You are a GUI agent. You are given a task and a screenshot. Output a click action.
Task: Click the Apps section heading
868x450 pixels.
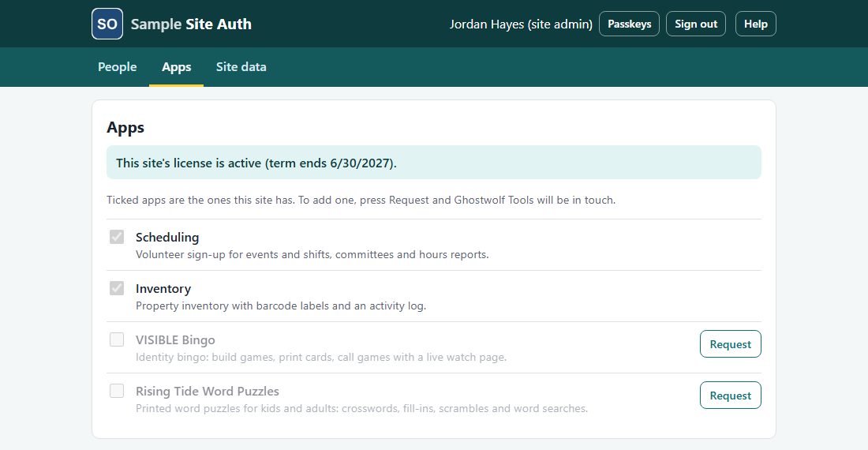[x=125, y=127]
